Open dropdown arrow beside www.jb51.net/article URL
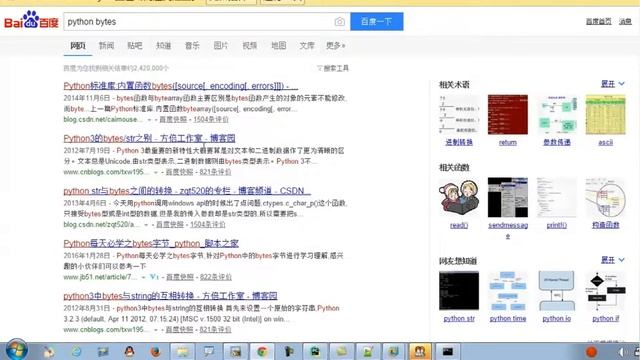The image size is (640, 360). click(143, 277)
